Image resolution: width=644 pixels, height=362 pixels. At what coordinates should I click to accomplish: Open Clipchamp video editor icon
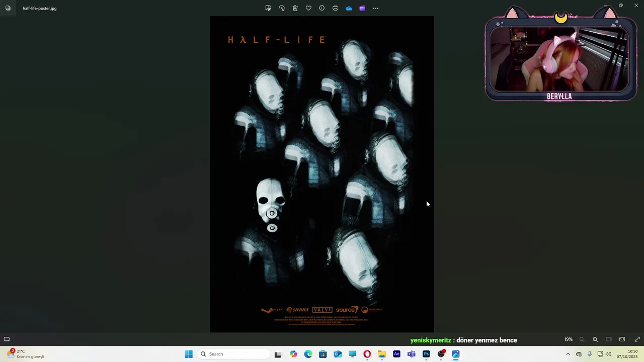(x=362, y=8)
